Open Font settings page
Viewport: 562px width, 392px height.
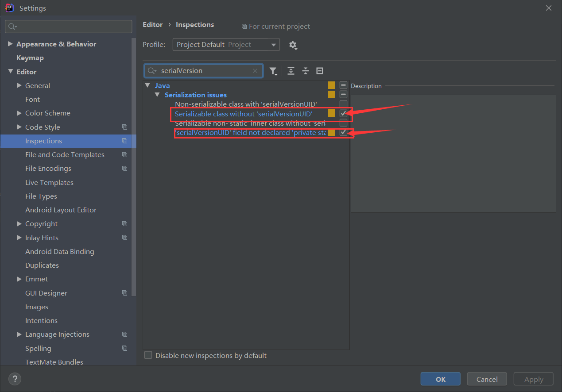click(x=32, y=100)
